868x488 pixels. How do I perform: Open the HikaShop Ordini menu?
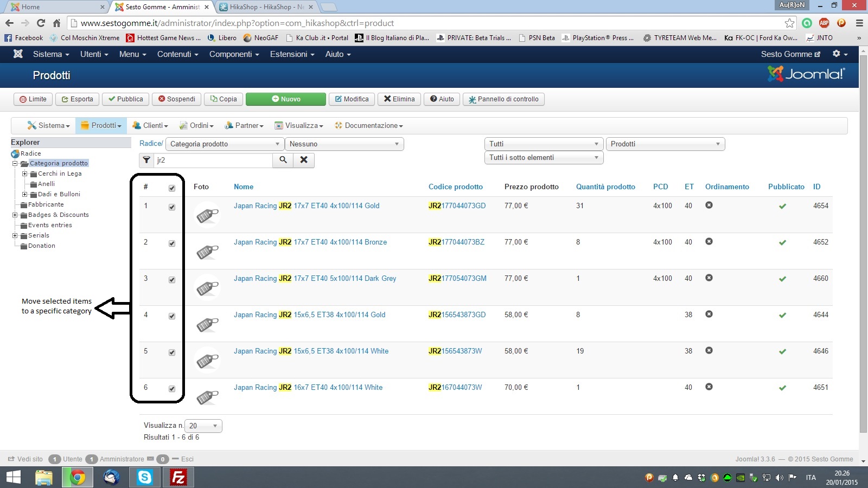point(196,125)
